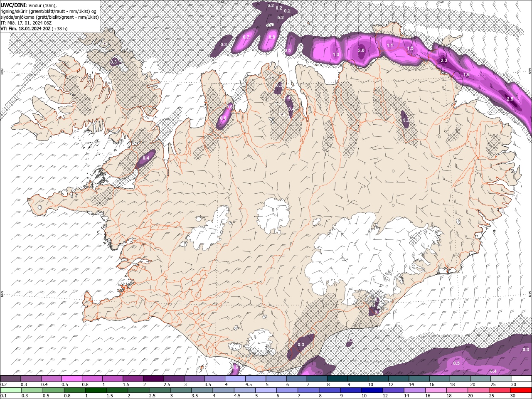Click the 'slydda/snjókoma' legend description line
This screenshot has height=399, width=532.
pyautogui.click(x=49, y=17)
